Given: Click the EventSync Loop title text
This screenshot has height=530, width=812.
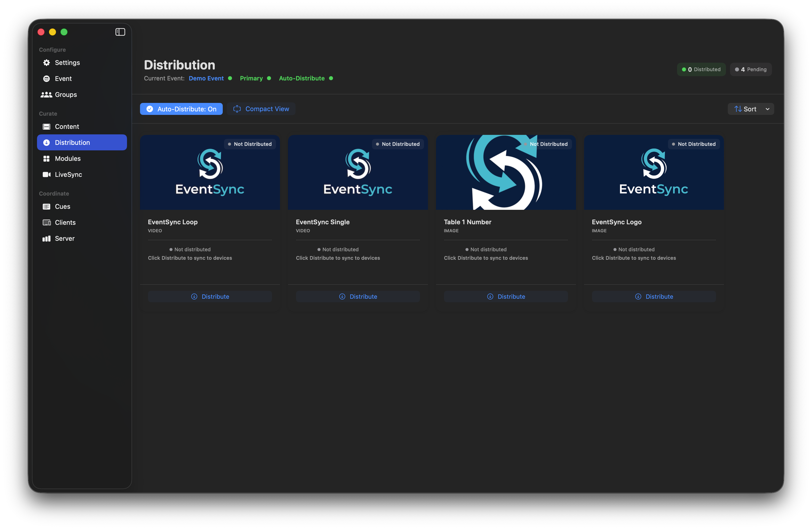Looking at the screenshot, I should coord(173,222).
